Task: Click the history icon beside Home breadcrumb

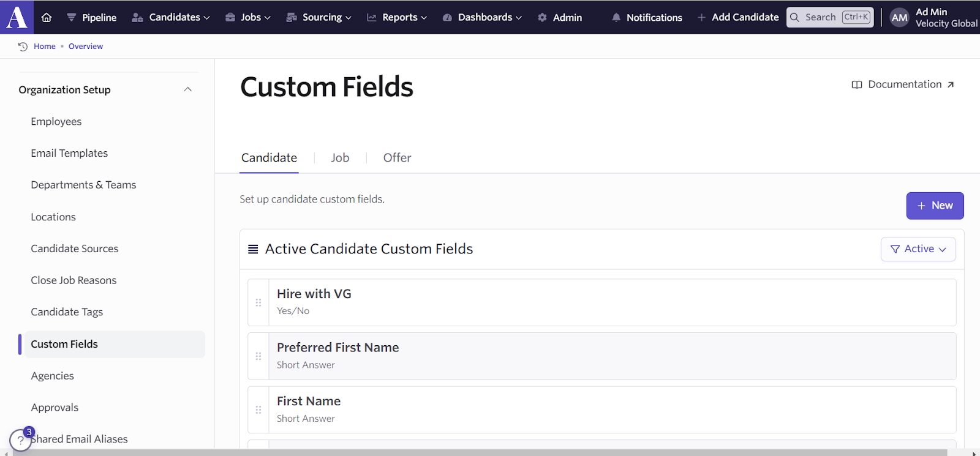Action: pos(23,47)
